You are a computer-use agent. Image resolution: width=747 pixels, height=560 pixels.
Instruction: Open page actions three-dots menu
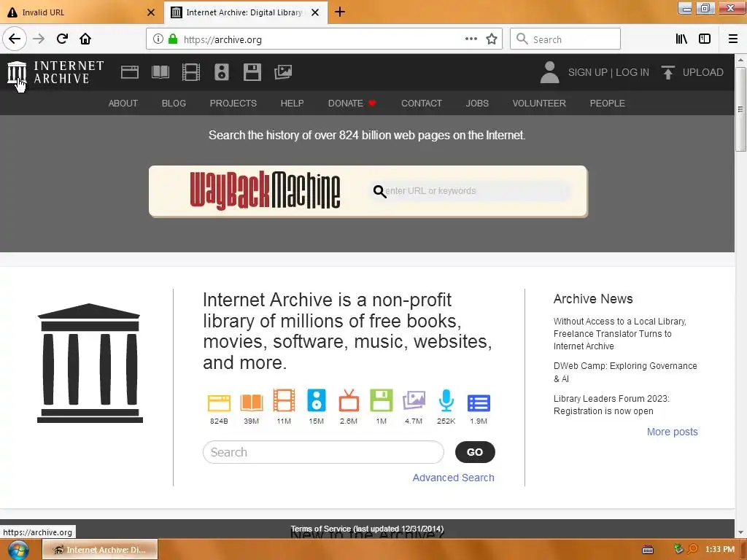point(471,39)
